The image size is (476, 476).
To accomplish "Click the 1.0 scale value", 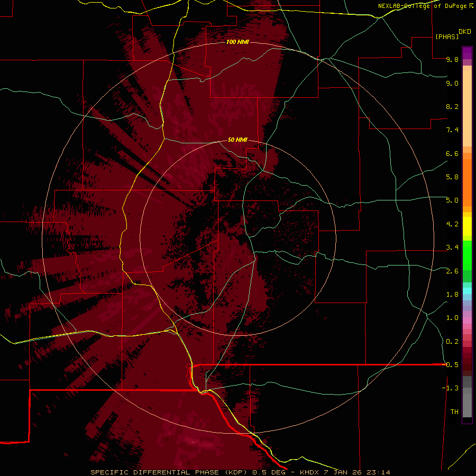I will coord(452,318).
